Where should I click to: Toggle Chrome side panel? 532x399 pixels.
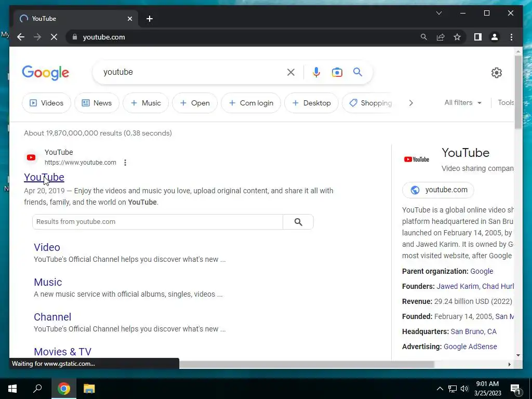[478, 37]
